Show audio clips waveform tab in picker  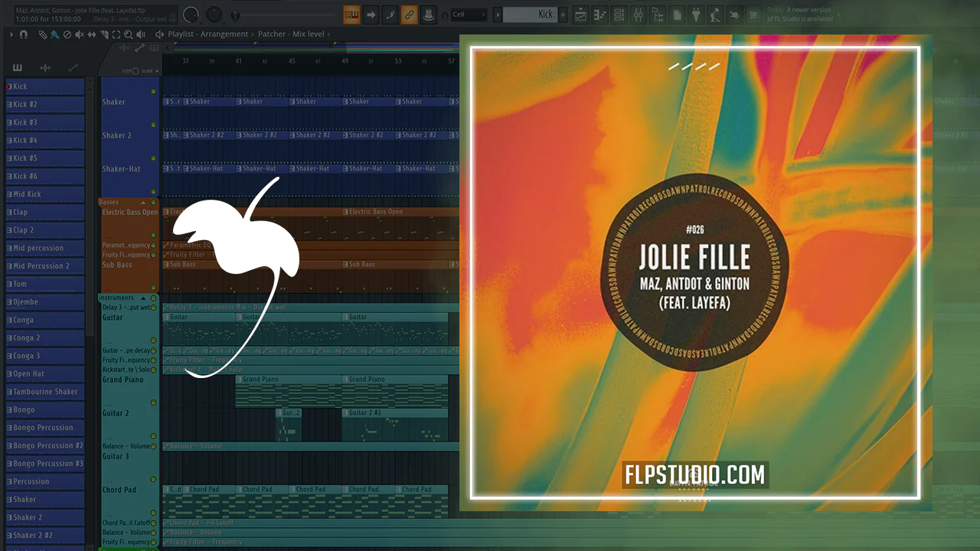[45, 67]
